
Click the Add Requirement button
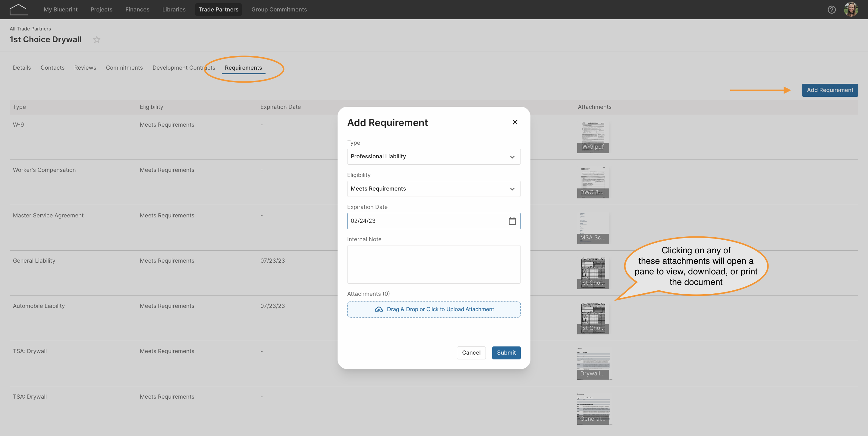(830, 90)
